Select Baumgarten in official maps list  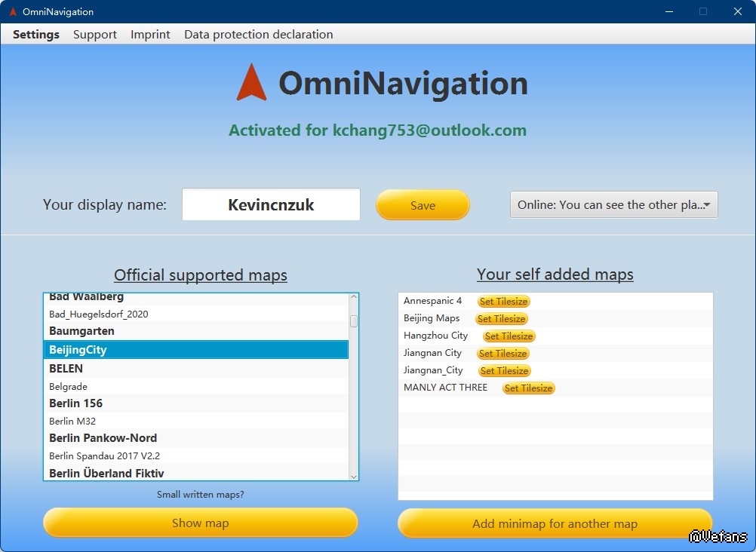click(x=81, y=331)
